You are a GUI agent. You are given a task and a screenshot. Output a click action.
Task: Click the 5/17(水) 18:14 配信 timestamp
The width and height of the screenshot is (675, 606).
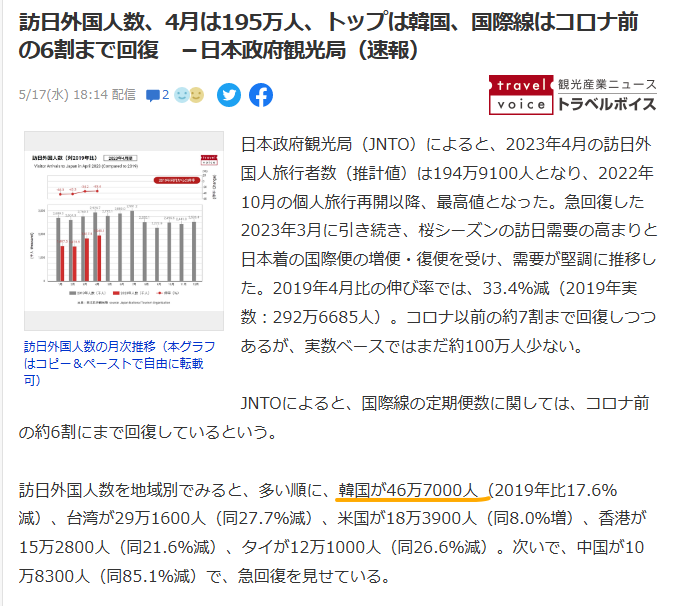click(77, 95)
